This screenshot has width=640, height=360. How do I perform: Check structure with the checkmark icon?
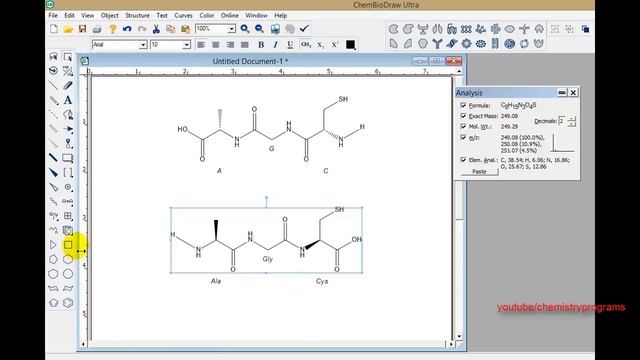click(304, 29)
